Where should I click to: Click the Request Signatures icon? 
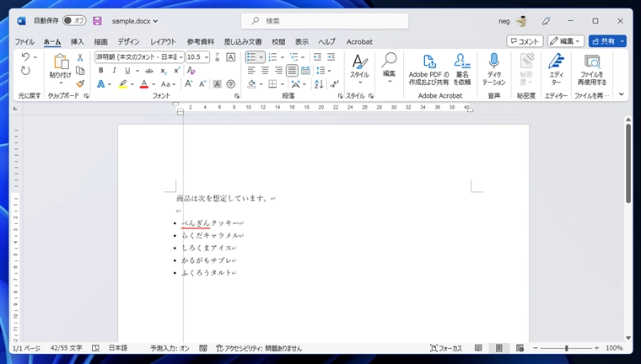tap(462, 61)
